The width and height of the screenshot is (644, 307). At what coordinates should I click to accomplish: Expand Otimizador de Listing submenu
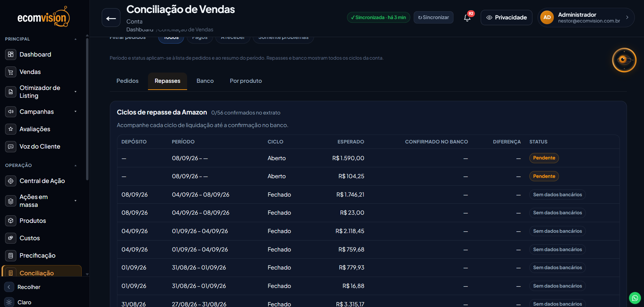(x=76, y=92)
